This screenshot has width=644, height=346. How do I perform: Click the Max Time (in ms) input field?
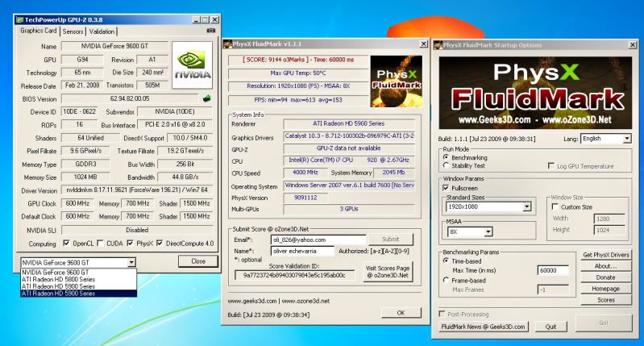[x=553, y=269]
